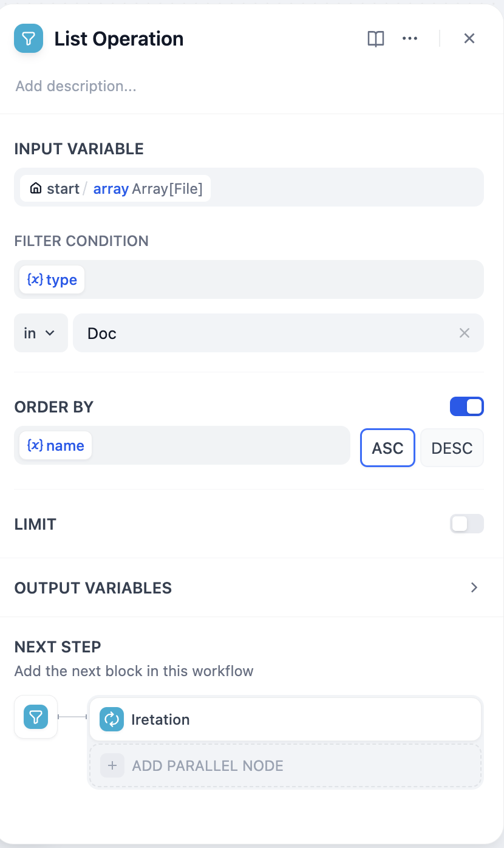The width and height of the screenshot is (504, 848).
Task: Select DESC sort order
Action: point(452,448)
